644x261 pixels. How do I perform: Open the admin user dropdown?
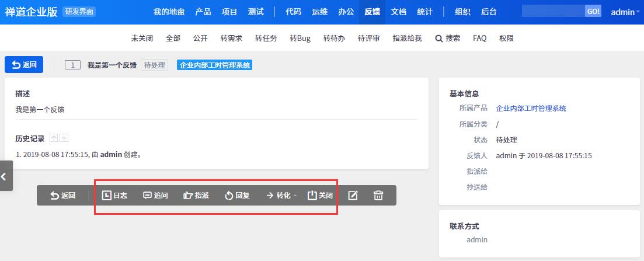[x=625, y=12]
